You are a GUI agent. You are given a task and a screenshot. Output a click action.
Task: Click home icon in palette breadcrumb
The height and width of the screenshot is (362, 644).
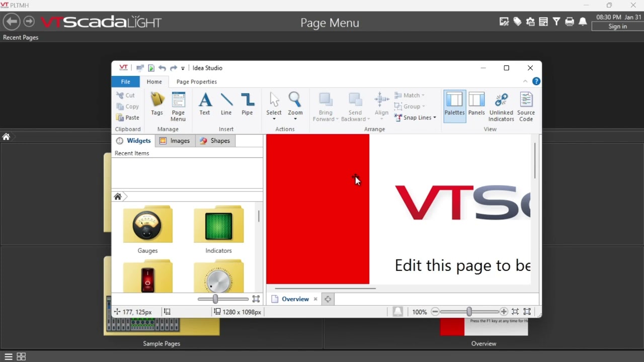tap(118, 197)
